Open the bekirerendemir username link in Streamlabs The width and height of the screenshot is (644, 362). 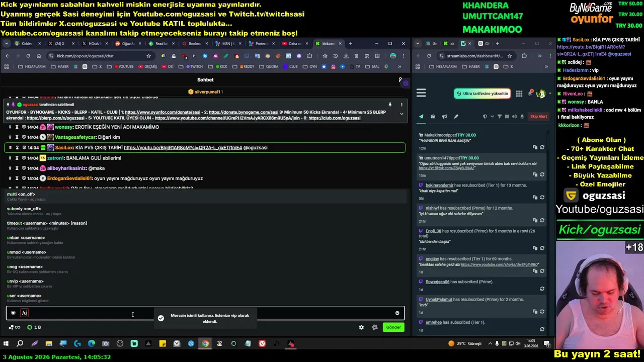439,185
